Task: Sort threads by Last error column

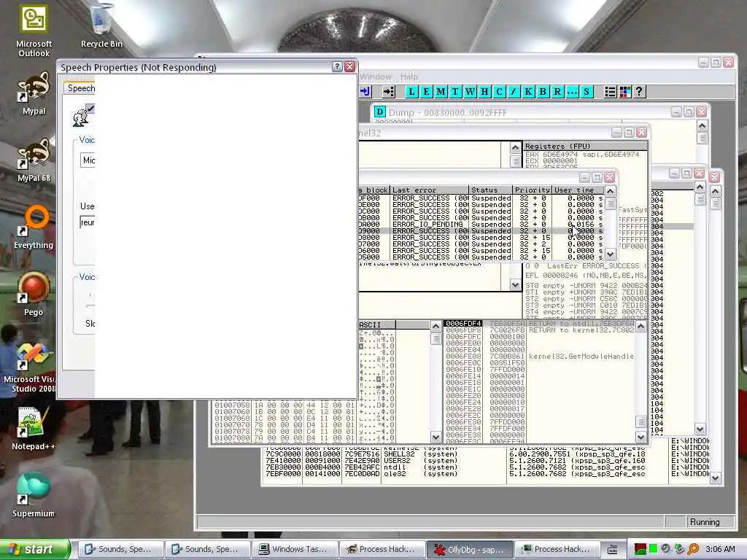Action: point(429,190)
